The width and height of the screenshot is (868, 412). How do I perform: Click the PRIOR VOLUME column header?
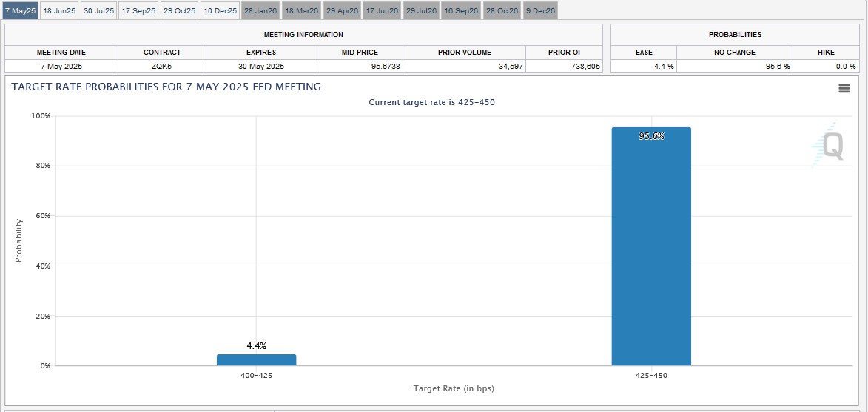pos(465,52)
